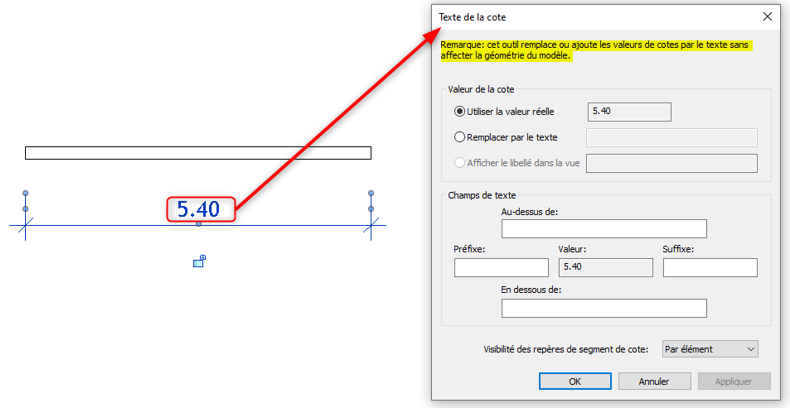Select the 'Utiliser la valeur réelle' radio button
The height and width of the screenshot is (409, 790).
(x=460, y=112)
